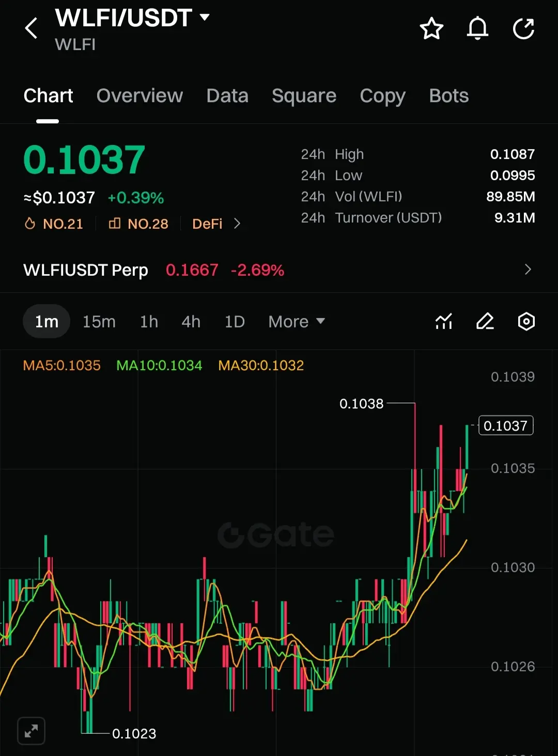Open WLFIUSDT Perp contract link
The image size is (558, 756).
click(86, 270)
